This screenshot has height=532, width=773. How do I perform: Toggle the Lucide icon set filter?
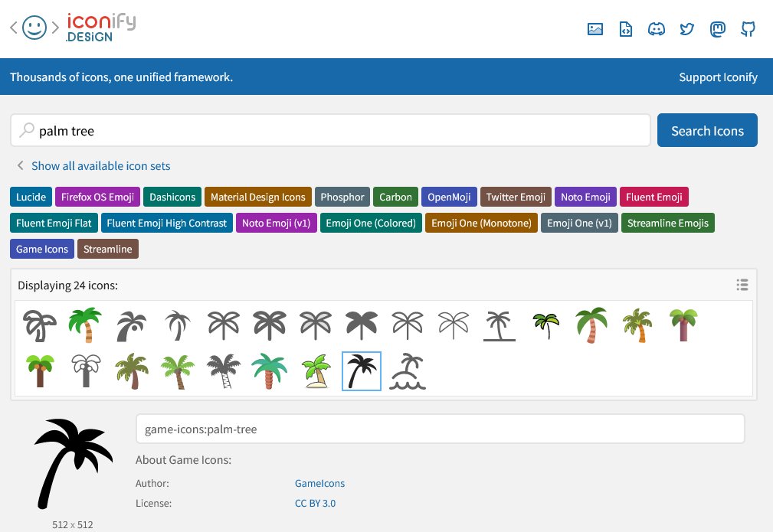(31, 197)
